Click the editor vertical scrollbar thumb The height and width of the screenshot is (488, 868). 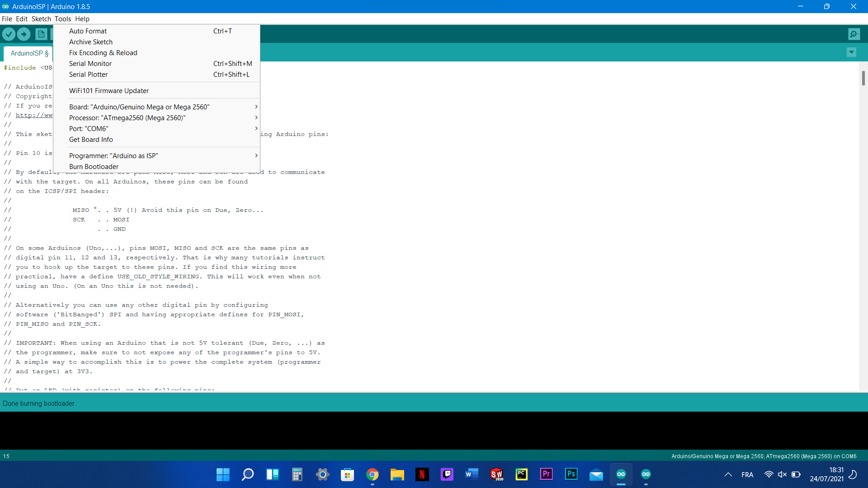tap(863, 78)
